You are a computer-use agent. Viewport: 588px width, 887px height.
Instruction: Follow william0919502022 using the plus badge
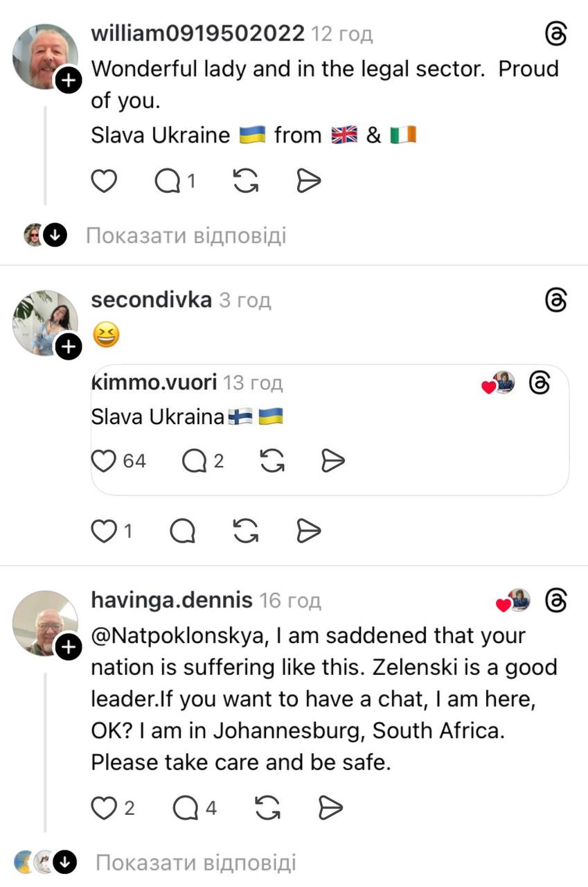coord(68,81)
